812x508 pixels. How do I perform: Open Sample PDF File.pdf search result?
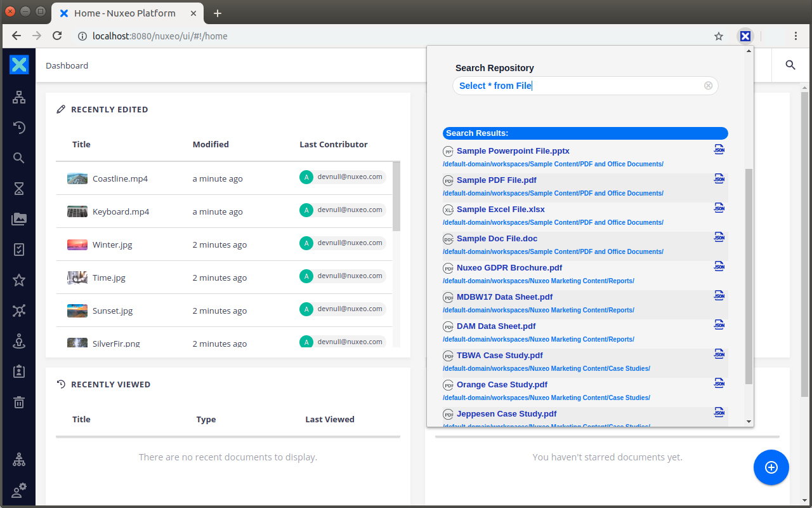pyautogui.click(x=496, y=180)
